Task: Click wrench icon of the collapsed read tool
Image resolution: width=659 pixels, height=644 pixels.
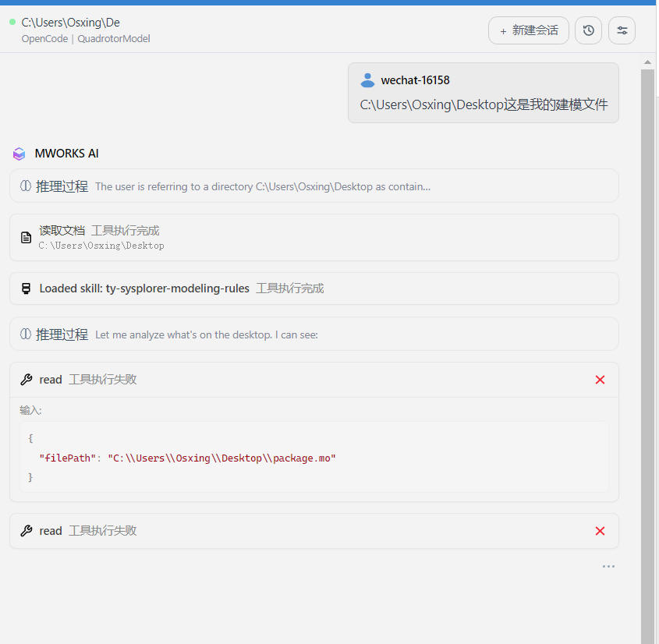Action: pyautogui.click(x=26, y=531)
